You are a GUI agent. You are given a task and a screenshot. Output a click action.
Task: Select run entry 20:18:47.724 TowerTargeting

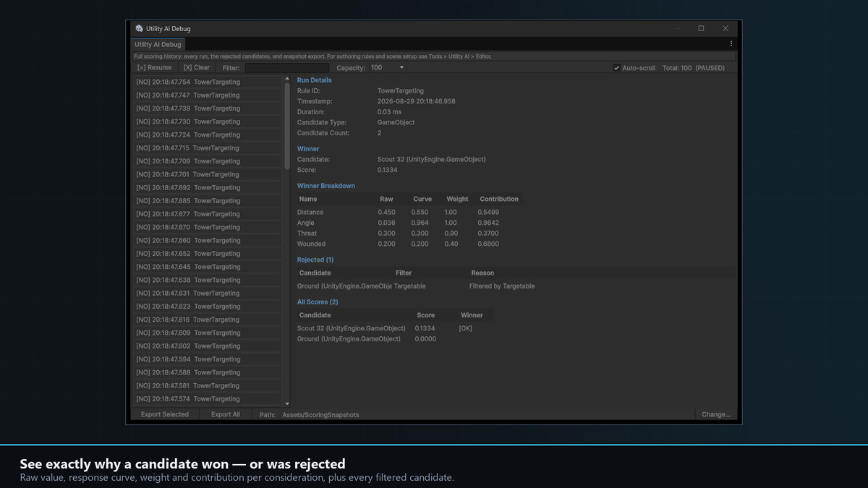tap(208, 134)
